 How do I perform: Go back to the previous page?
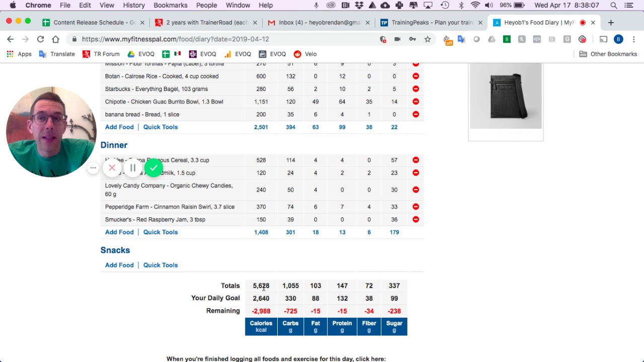10,39
